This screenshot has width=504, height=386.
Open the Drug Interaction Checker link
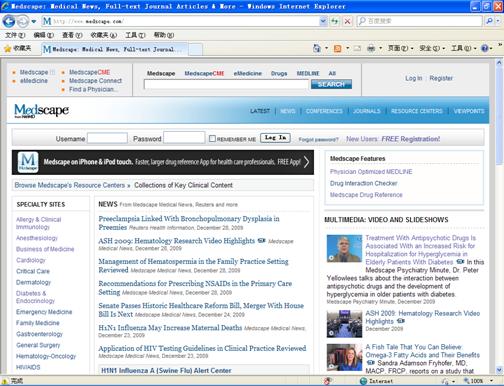tap(363, 183)
